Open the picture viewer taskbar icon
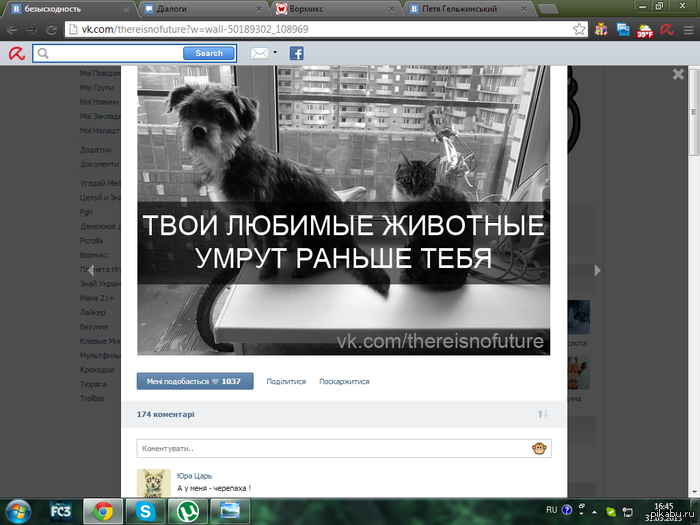The image size is (700, 525). click(230, 512)
